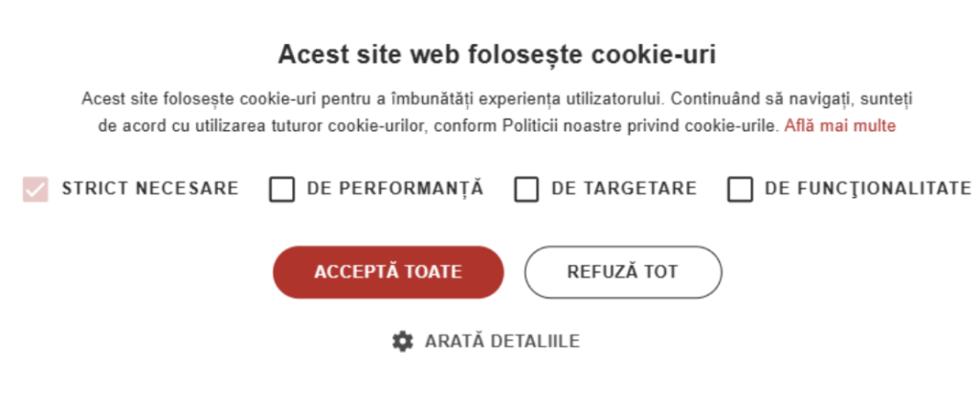Expand details via Arată detaliile text

click(502, 341)
